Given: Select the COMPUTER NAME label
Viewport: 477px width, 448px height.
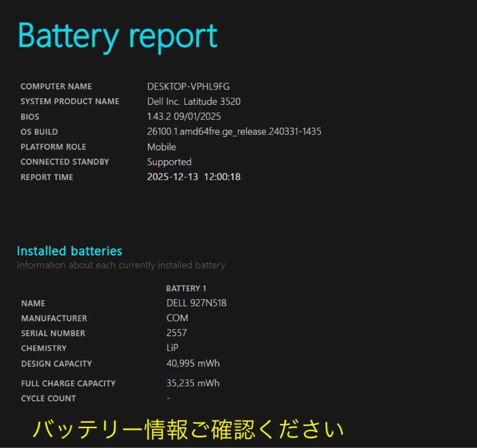Looking at the screenshot, I should [x=56, y=87].
